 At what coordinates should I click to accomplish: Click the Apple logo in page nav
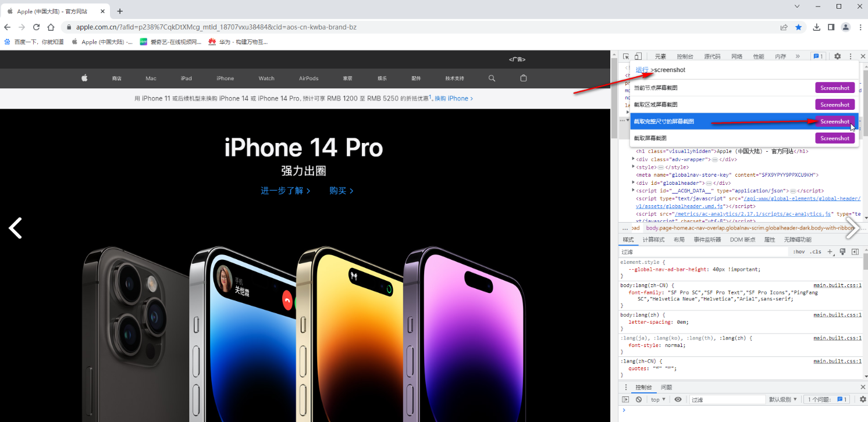84,78
